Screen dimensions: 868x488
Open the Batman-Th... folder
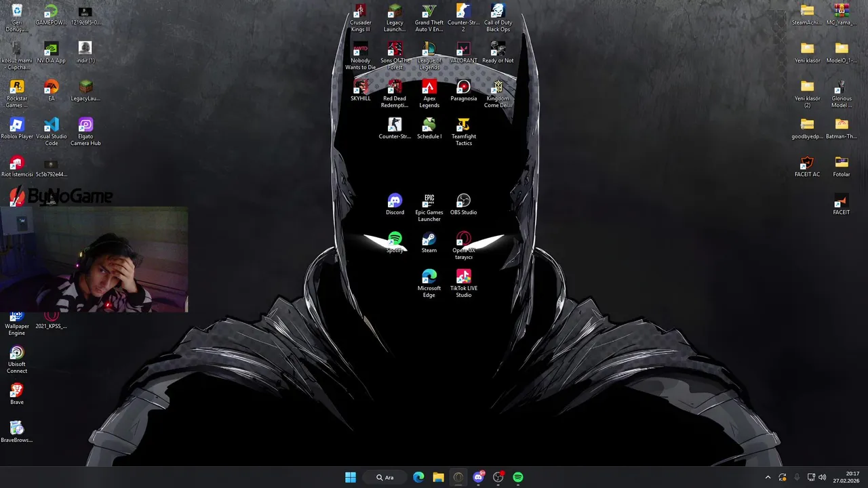pos(842,128)
